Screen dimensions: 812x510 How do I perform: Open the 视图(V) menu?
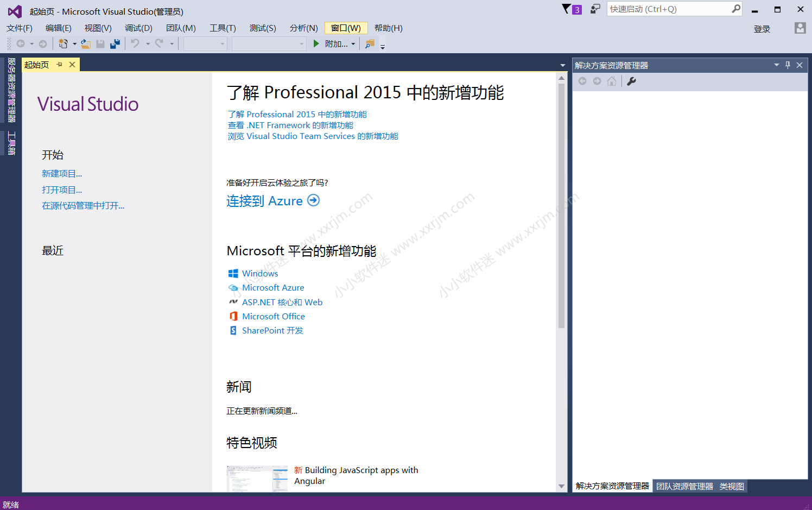pyautogui.click(x=98, y=28)
